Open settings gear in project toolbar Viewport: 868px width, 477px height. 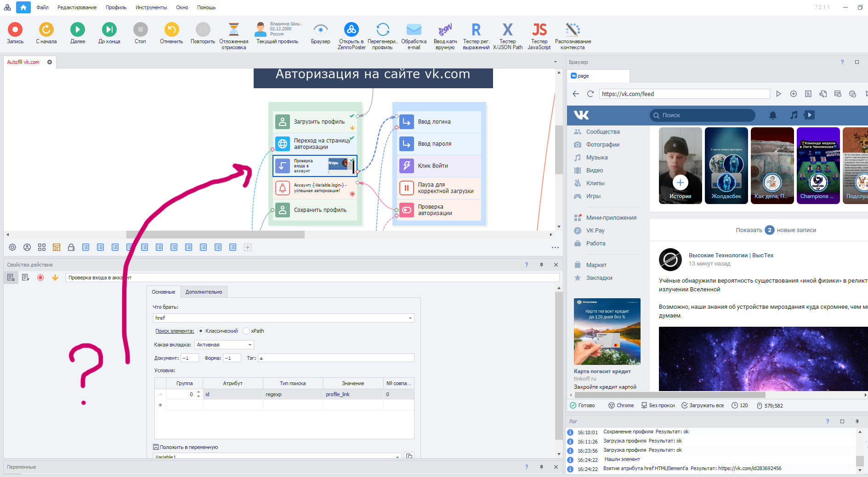(x=12, y=247)
